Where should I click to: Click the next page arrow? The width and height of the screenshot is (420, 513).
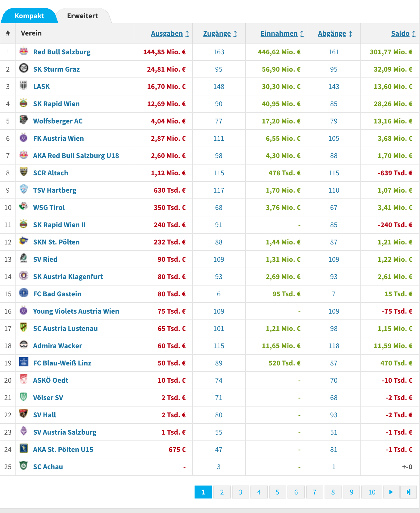click(391, 492)
